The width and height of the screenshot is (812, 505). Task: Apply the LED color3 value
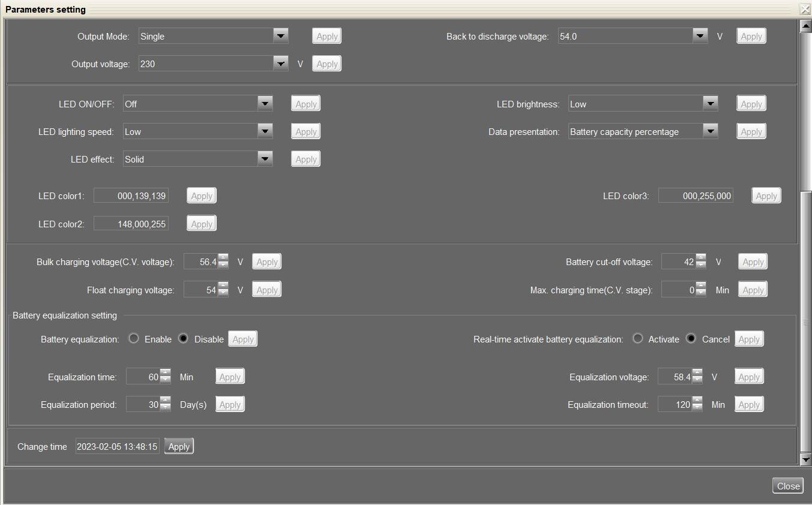point(766,196)
